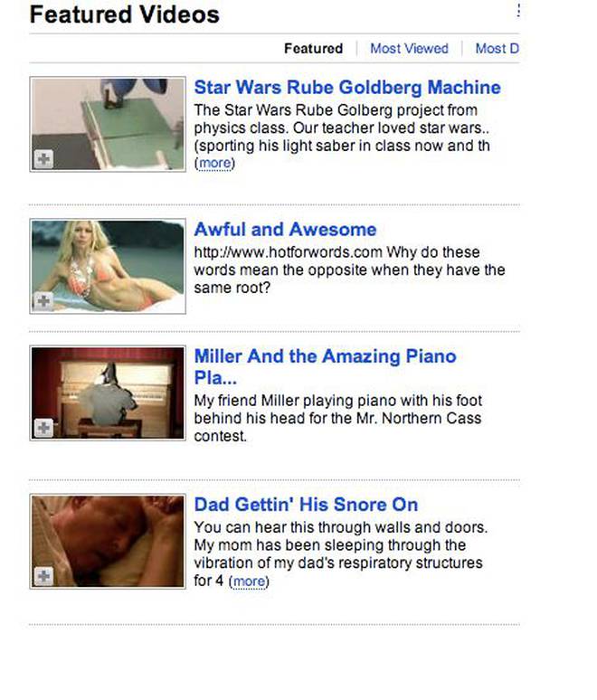
Task: Select the Featured tab
Action: pyautogui.click(x=314, y=48)
